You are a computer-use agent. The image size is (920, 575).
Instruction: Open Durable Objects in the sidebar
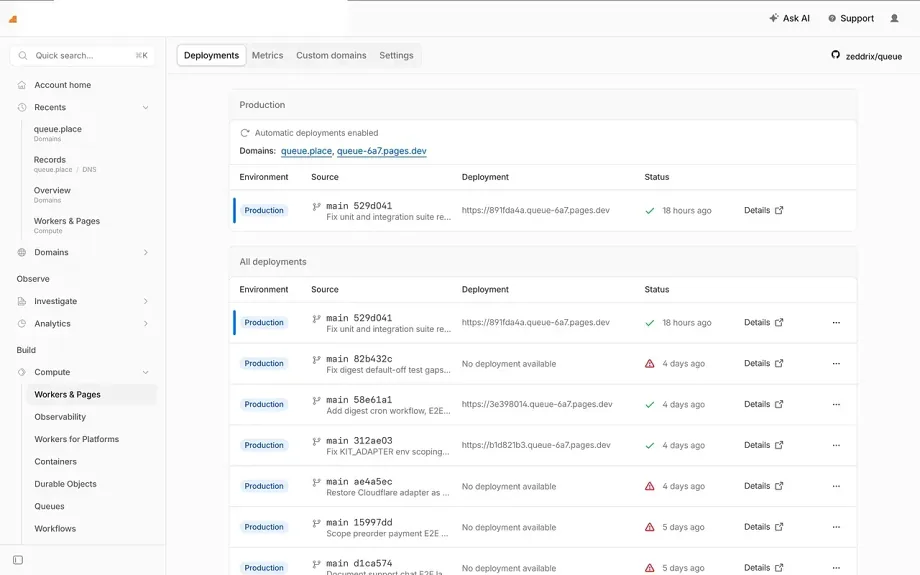pyautogui.click(x=65, y=483)
